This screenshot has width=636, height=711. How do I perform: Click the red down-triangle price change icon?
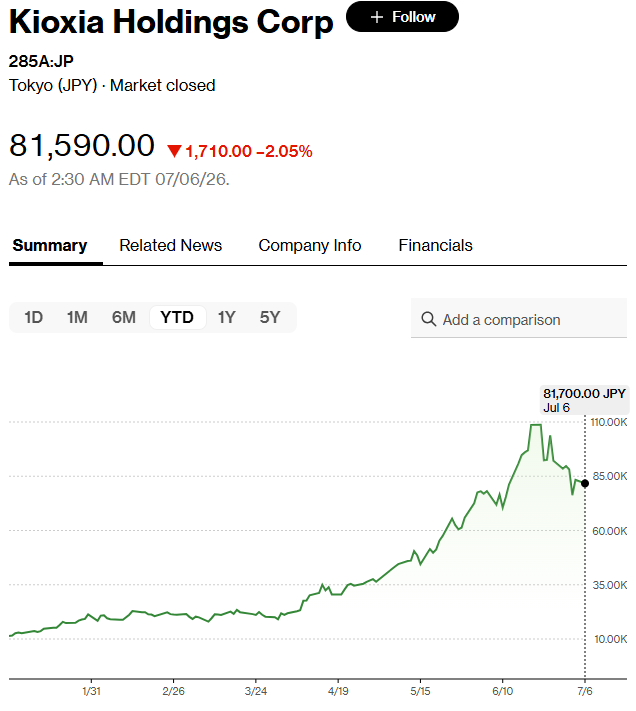(x=174, y=151)
